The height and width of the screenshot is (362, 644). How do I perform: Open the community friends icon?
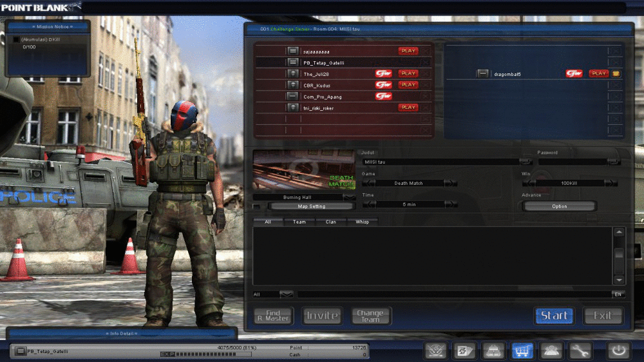pos(551,351)
